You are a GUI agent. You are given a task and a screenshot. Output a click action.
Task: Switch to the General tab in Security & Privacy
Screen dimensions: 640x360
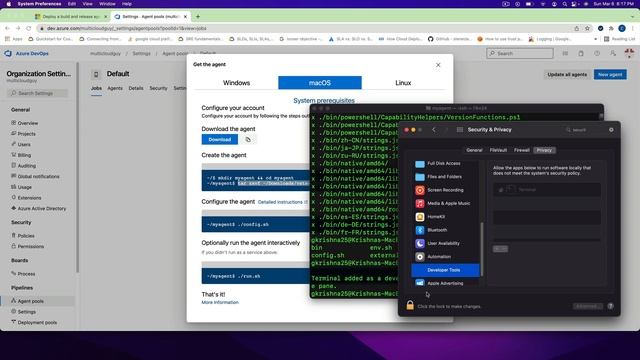click(x=474, y=150)
